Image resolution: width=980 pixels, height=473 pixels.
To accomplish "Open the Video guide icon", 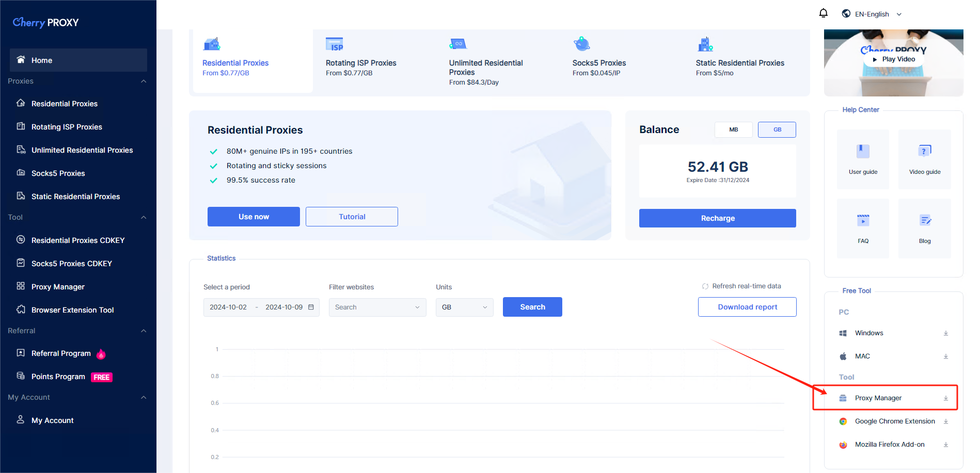I will (x=924, y=152).
